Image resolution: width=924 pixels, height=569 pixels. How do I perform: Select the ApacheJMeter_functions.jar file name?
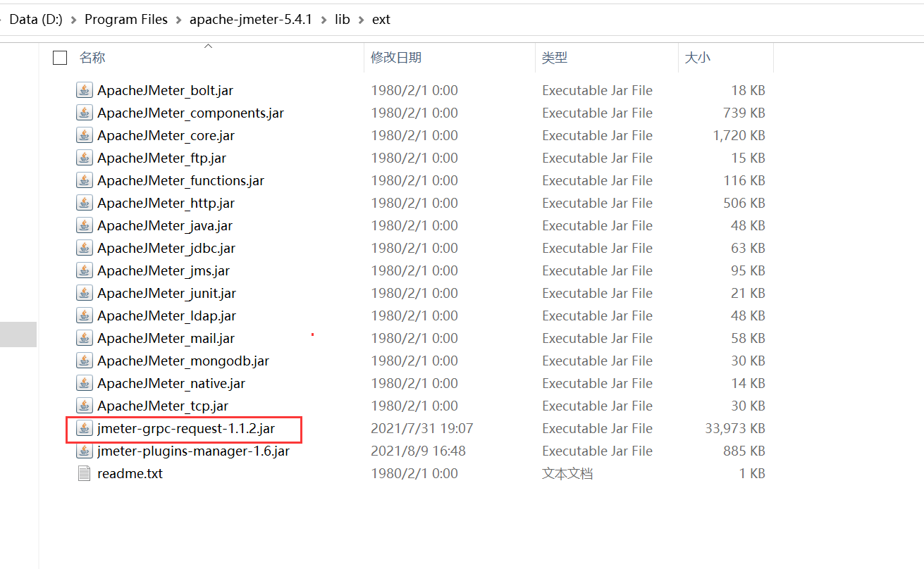181,180
